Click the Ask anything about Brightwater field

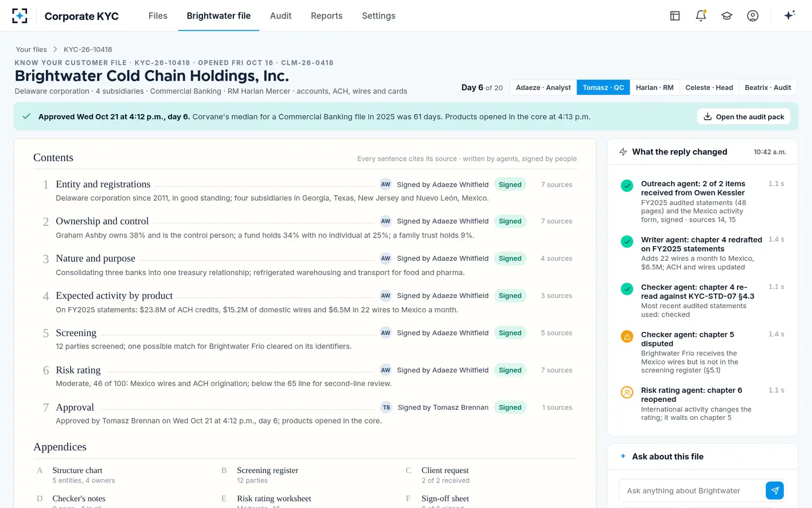click(692, 491)
